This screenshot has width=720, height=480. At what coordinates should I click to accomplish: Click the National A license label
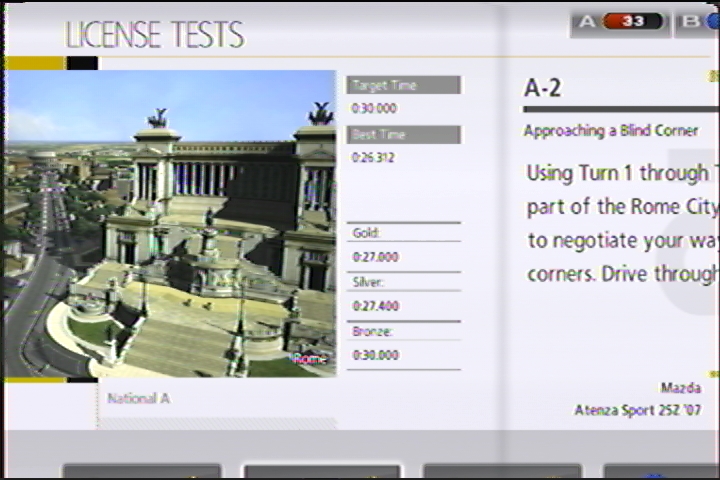pyautogui.click(x=139, y=398)
